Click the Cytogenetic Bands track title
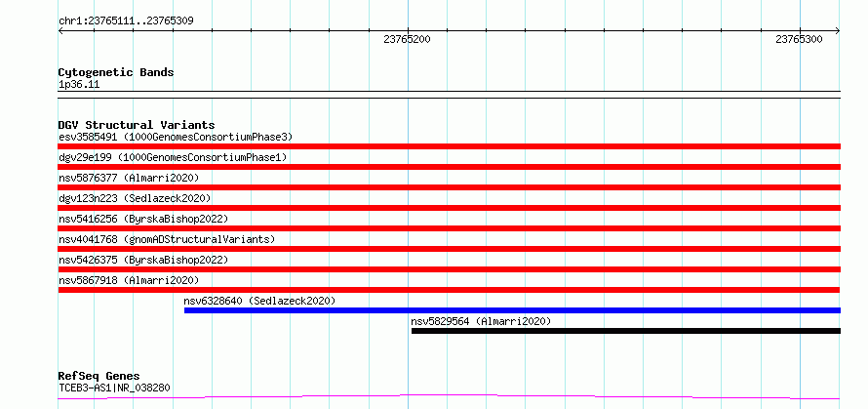This screenshot has width=868, height=409. (x=116, y=72)
